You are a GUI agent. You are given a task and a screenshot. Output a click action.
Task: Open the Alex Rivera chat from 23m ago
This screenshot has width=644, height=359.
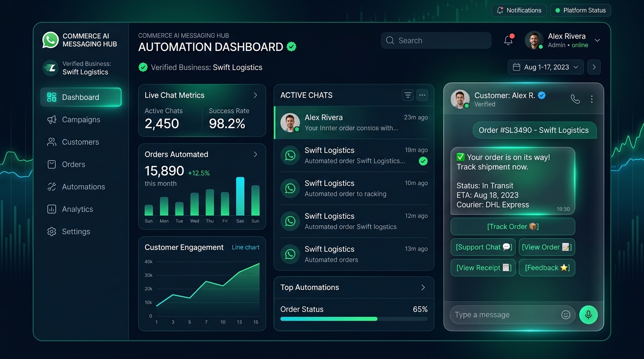click(354, 122)
